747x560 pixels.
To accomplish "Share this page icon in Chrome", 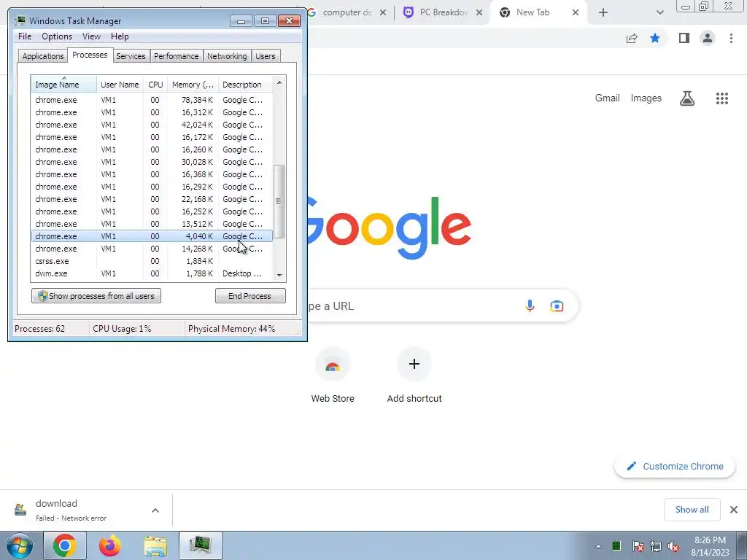I will 632,38.
